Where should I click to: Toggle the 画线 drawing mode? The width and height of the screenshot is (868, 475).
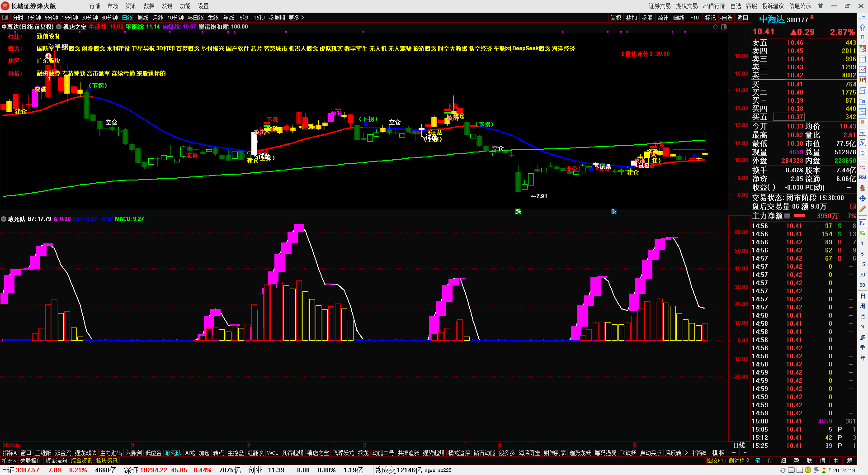point(679,18)
